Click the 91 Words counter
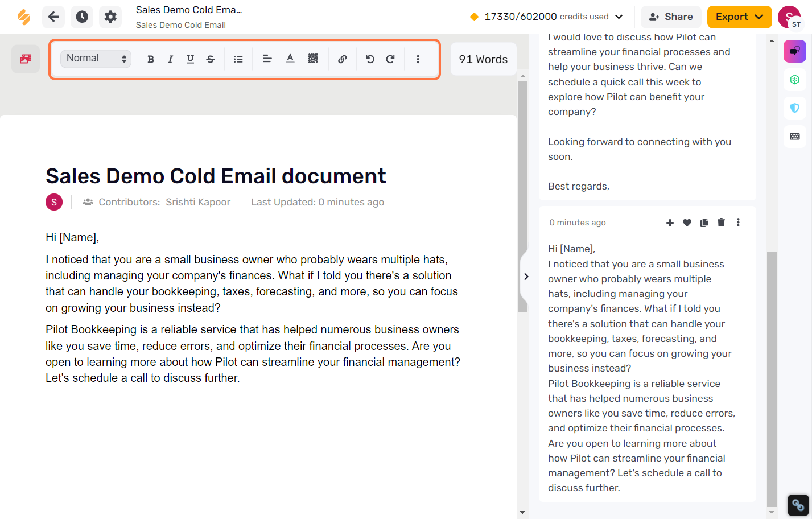812x519 pixels. pos(483,59)
